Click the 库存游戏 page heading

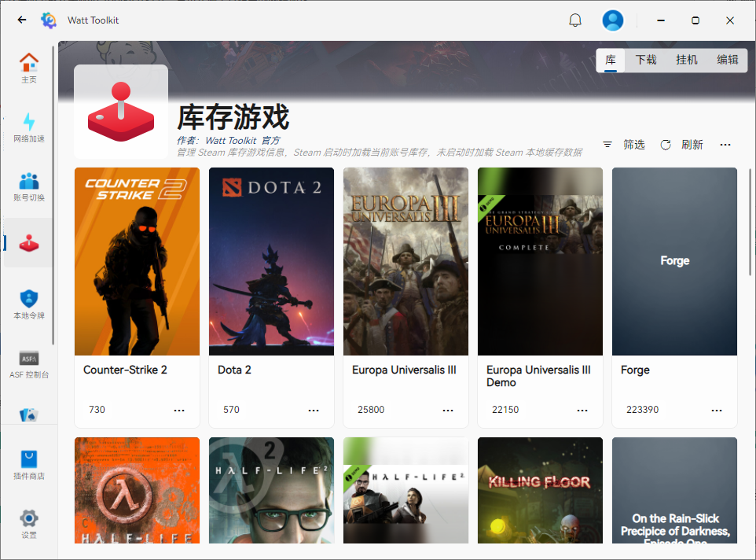tap(233, 117)
